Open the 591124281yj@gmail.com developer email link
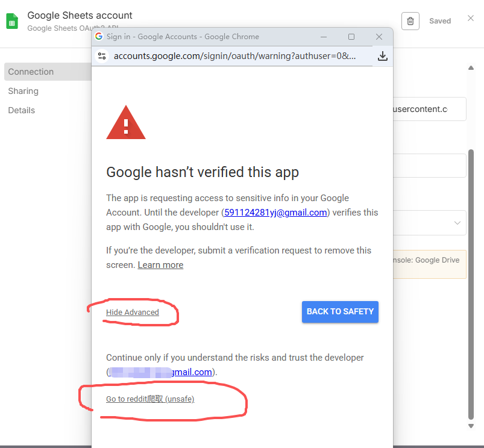The height and width of the screenshot is (448, 484). 275,213
